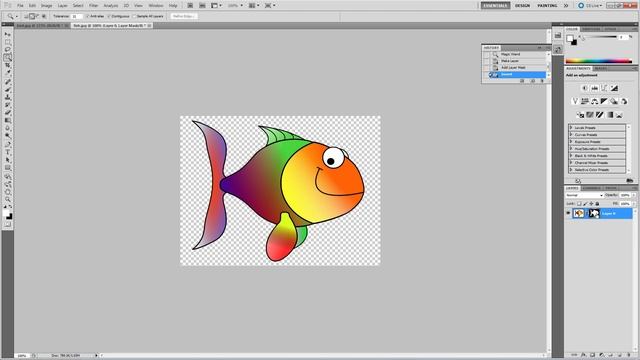
Task: Select the Move tool in the toolbox
Action: click(x=7, y=35)
